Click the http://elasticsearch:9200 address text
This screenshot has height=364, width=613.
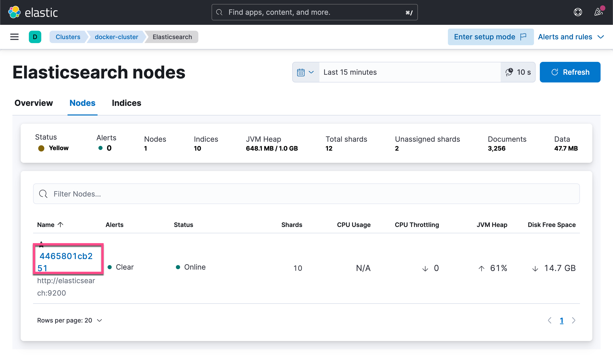pos(66,287)
